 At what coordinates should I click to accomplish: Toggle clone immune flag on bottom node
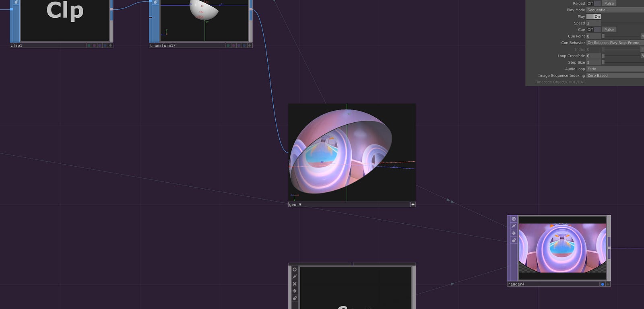click(295, 277)
